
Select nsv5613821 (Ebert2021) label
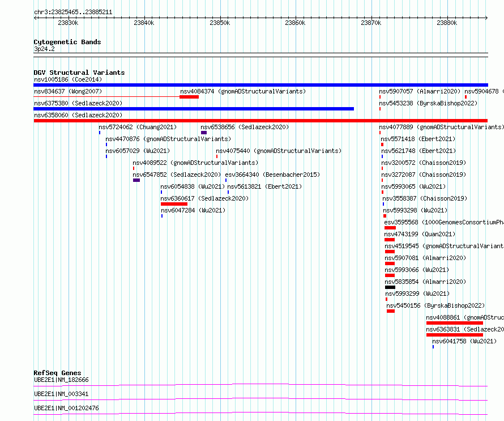point(264,186)
